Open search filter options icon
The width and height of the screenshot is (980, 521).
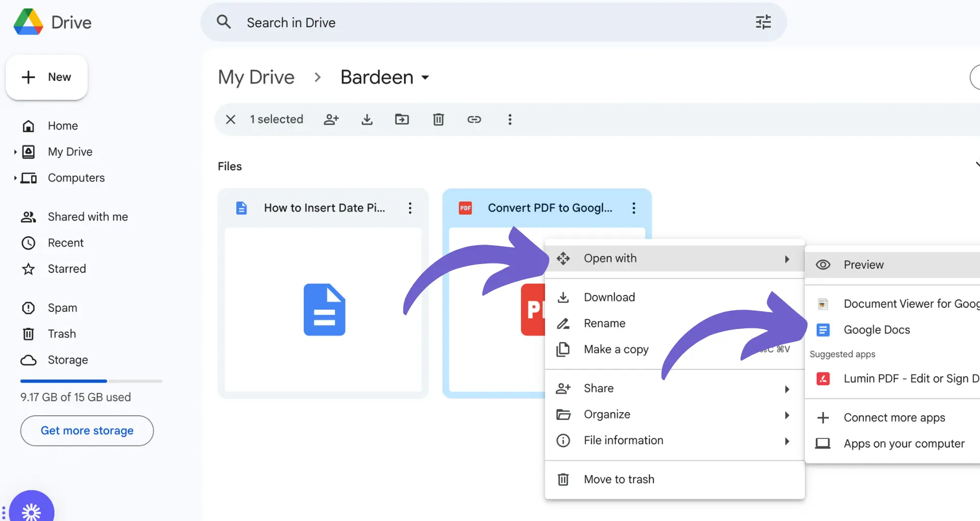(763, 22)
